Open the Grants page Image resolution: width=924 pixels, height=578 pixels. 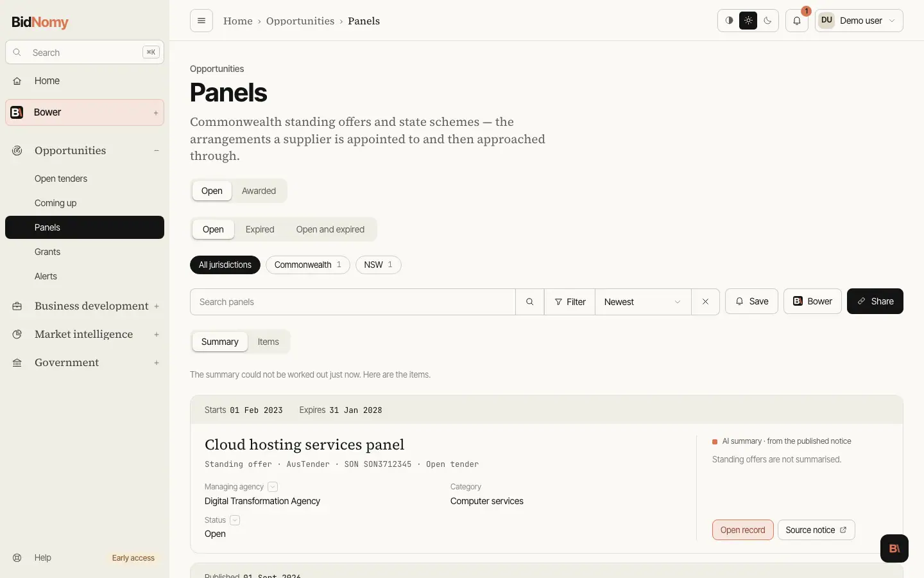pyautogui.click(x=47, y=252)
